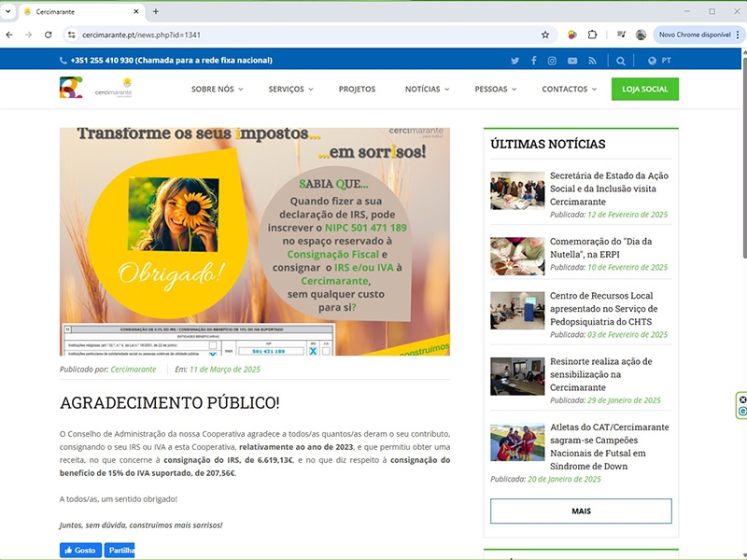
Task: Click the 20 de Janeiro de 2025 date
Action: pyautogui.click(x=564, y=479)
